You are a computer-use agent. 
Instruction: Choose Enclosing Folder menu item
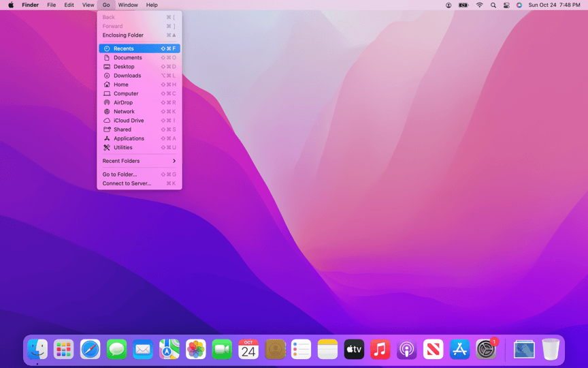[140, 35]
